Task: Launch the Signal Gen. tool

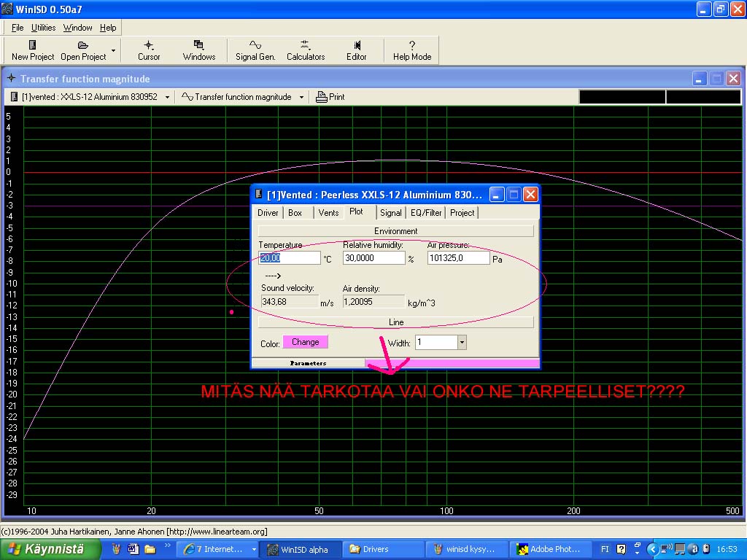Action: pyautogui.click(x=255, y=45)
